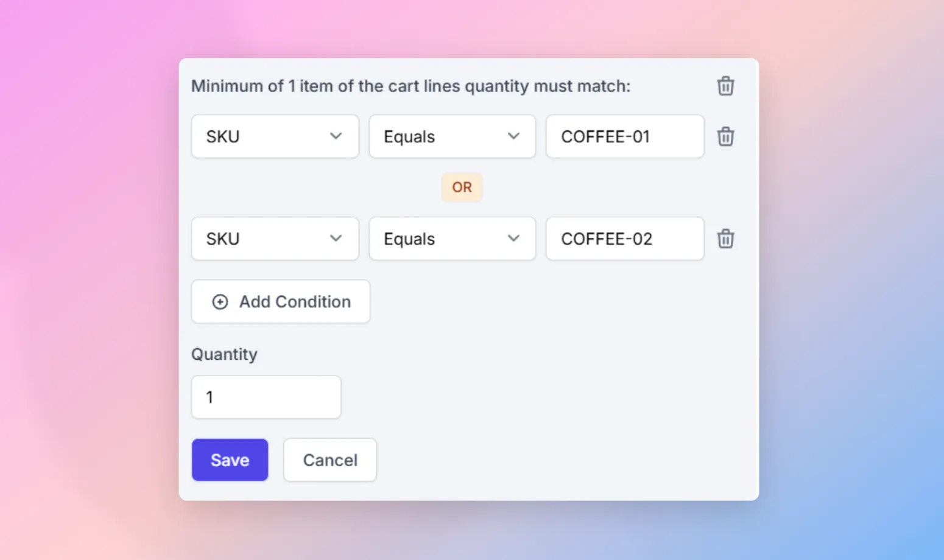The height and width of the screenshot is (560, 944).
Task: Click the chevron arrow on the second SKU selector
Action: pos(336,239)
